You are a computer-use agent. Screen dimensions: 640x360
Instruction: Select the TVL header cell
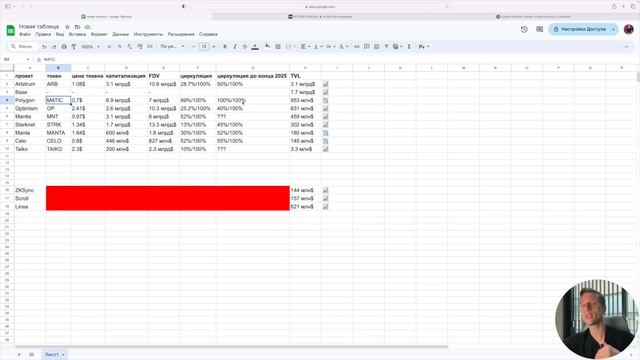tap(305, 76)
